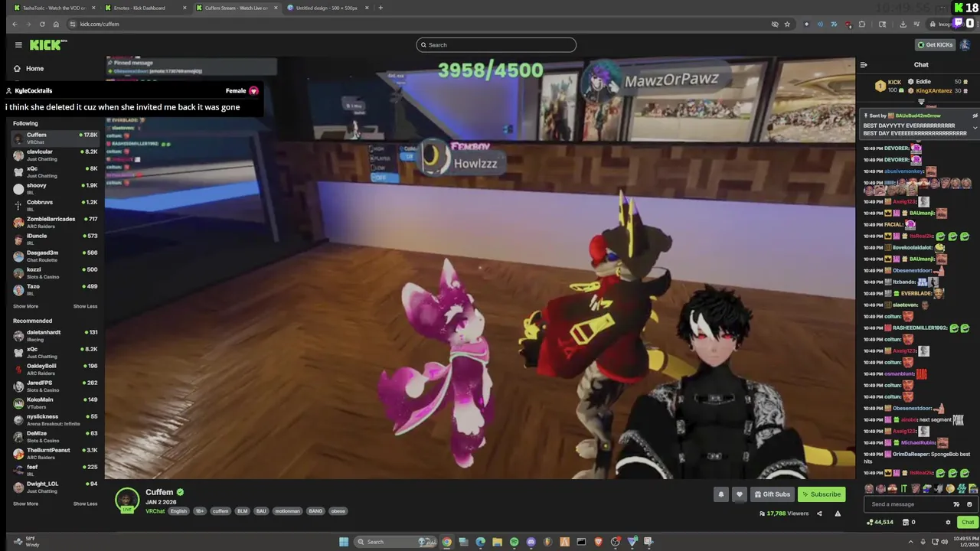
Task: Open ZombieBarricades channel in sidebar
Action: [x=55, y=222]
